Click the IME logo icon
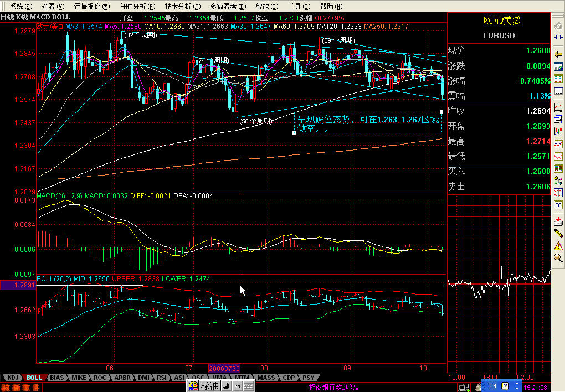This screenshot has height=392, width=565. 193,386
